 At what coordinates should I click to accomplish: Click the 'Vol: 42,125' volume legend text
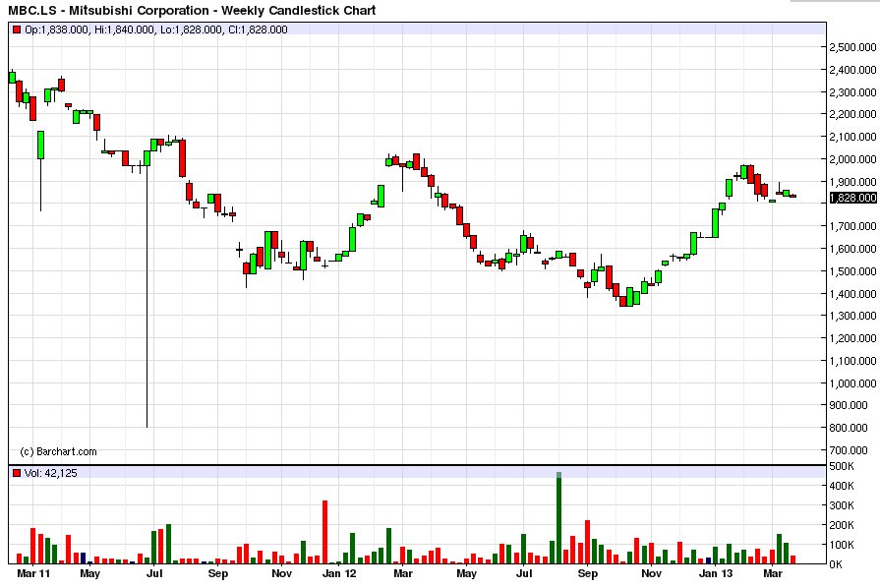[x=51, y=473]
